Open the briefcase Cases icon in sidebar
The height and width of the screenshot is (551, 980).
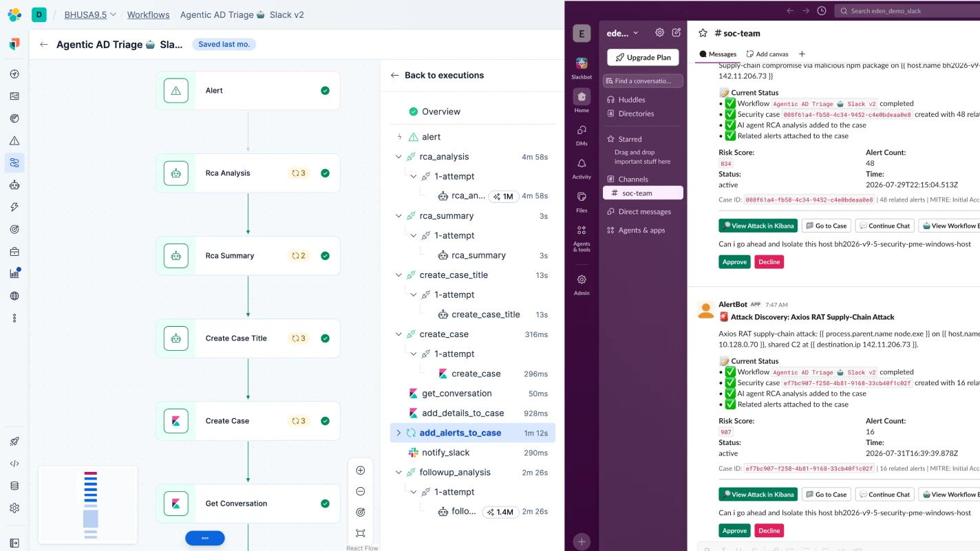pyautogui.click(x=14, y=252)
